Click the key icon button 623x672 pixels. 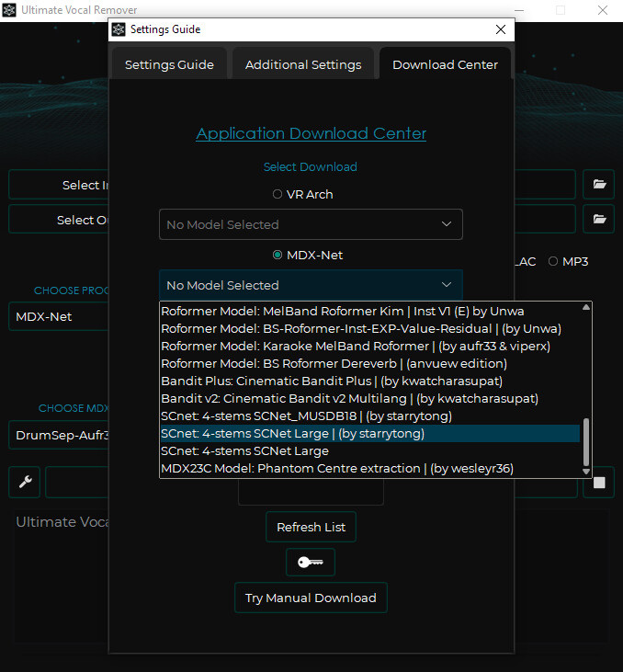pos(311,562)
